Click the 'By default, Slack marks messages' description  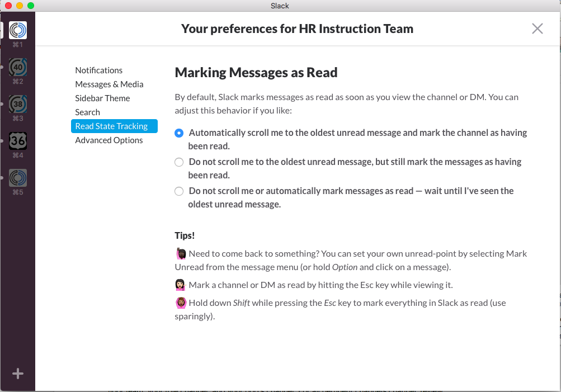(346, 103)
